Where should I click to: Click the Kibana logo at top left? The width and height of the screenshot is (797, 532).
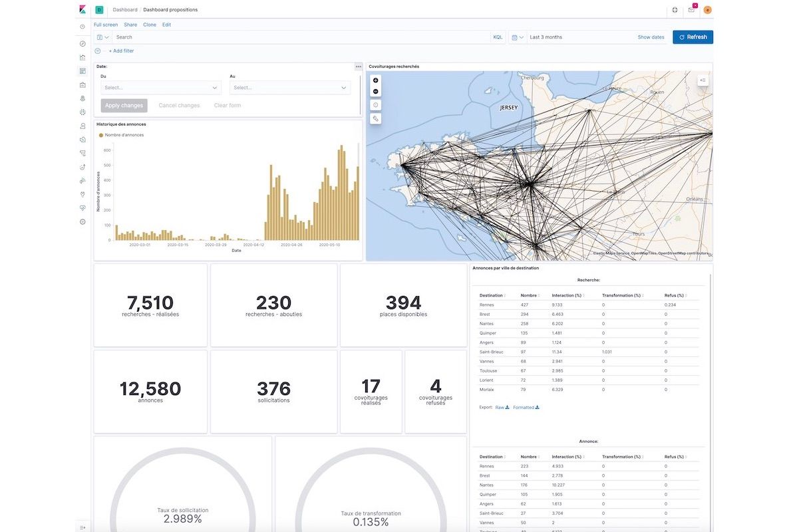(81, 9)
